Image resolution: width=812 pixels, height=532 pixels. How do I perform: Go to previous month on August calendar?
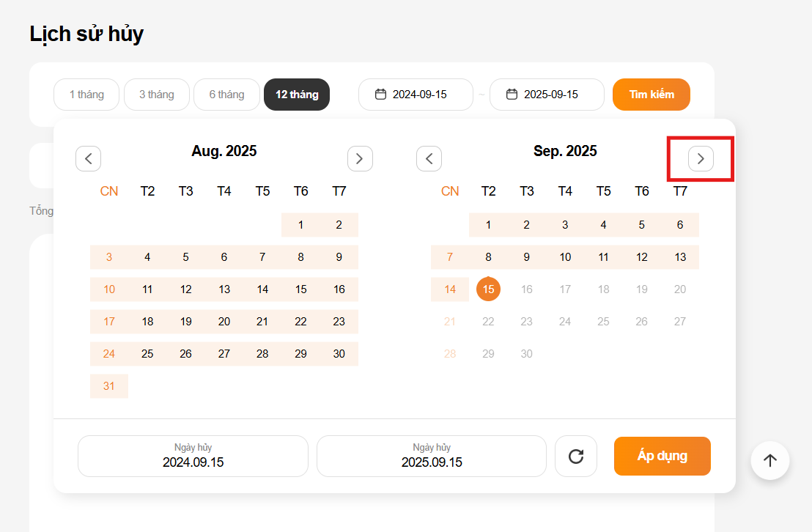[x=88, y=158]
